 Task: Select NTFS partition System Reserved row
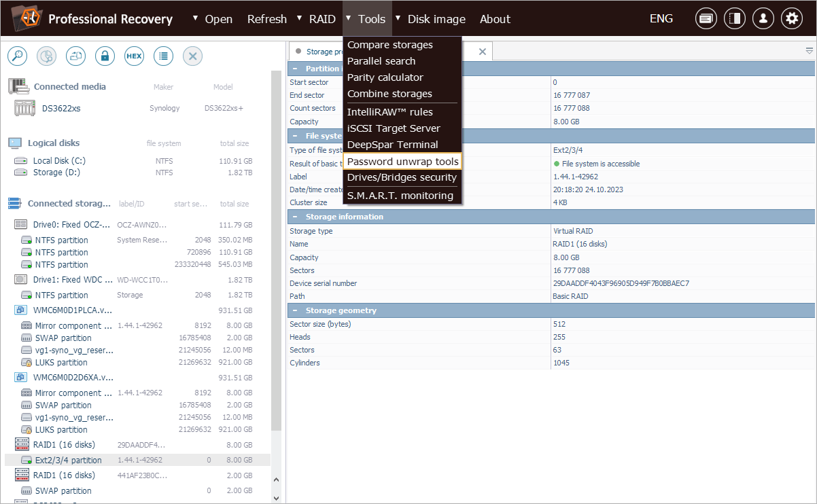tap(137, 240)
